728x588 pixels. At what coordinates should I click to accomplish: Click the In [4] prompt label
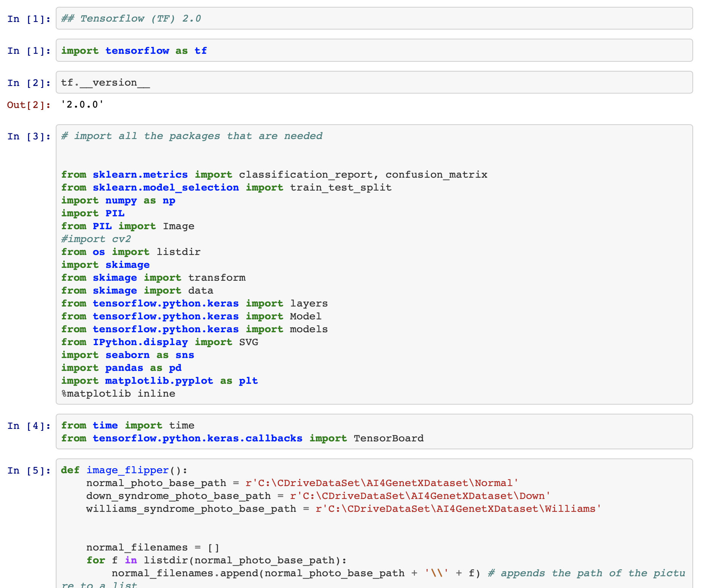(x=29, y=426)
